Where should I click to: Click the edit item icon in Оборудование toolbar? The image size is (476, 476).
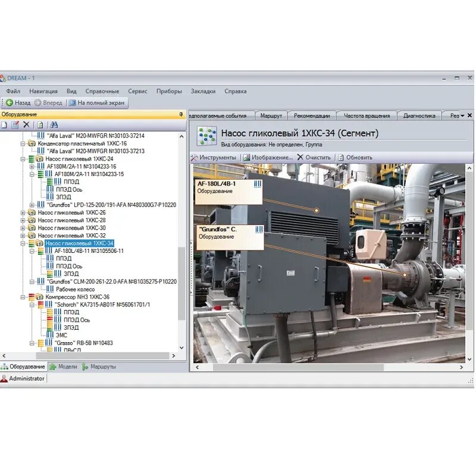15,125
